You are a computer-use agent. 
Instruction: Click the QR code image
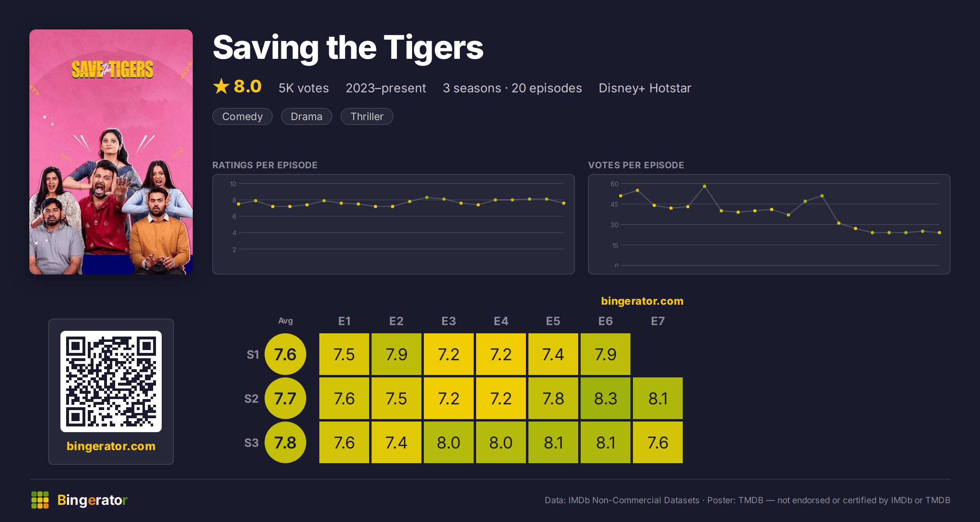tap(111, 381)
